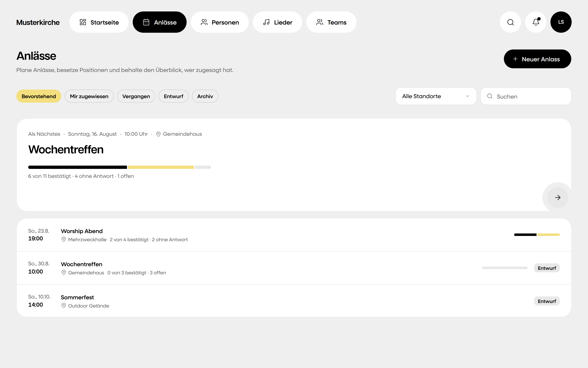
Task: Click the Worship Abend progress bar
Action: click(537, 235)
